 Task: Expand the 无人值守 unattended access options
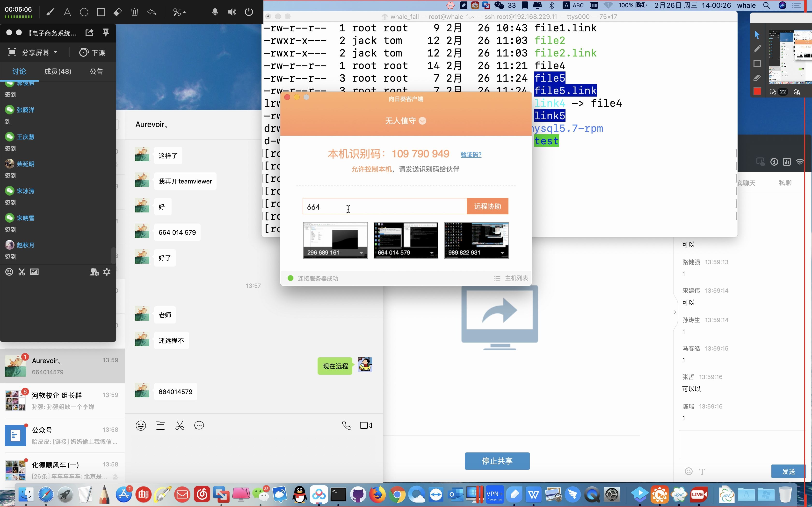click(x=422, y=121)
